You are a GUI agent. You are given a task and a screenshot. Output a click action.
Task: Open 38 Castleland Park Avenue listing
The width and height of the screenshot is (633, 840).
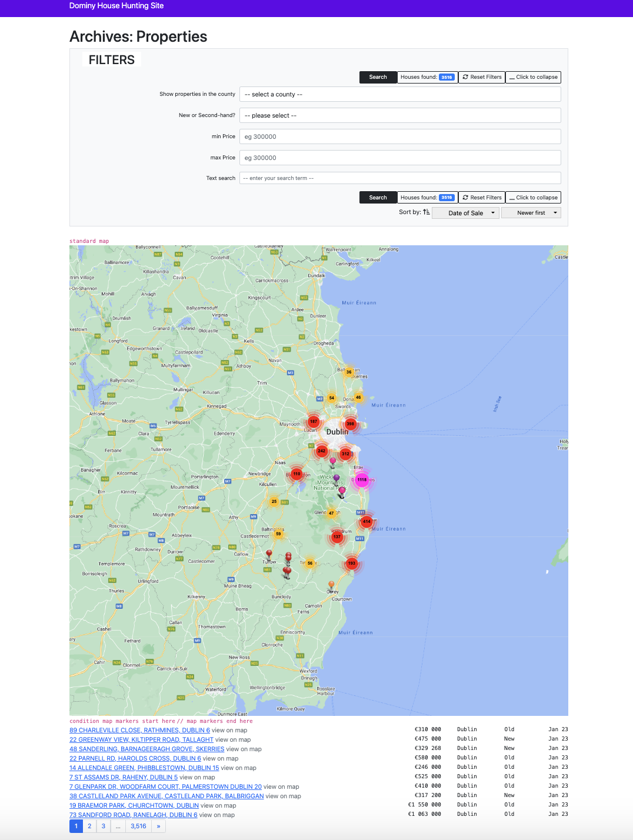[166, 796]
